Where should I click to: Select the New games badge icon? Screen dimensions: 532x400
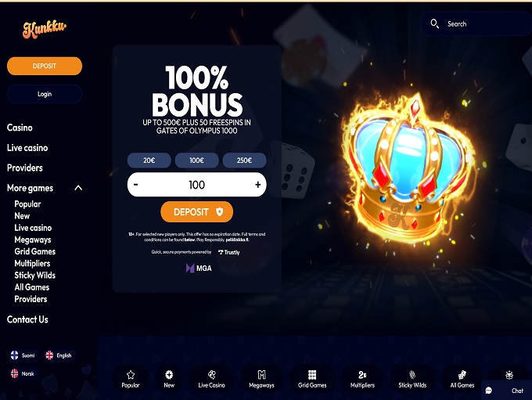(169, 375)
